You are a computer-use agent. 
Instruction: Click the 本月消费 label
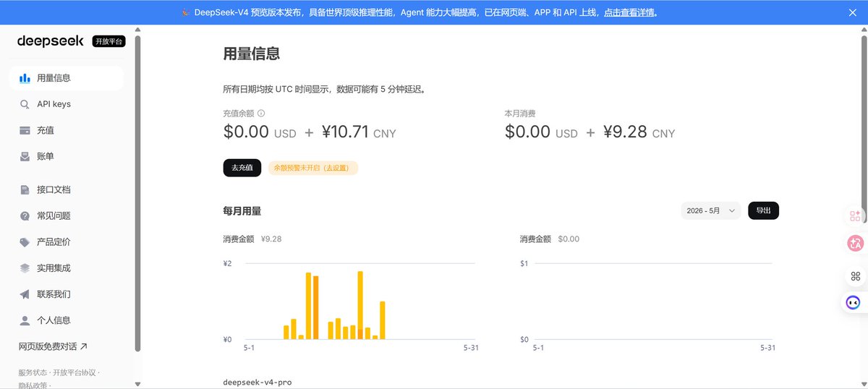click(520, 114)
